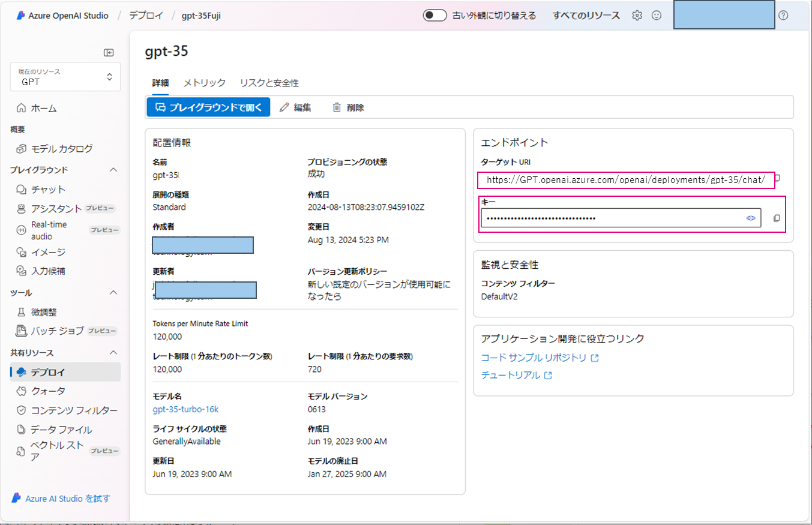
Task: Collapse the sidebar with the panel icon
Action: tap(109, 53)
